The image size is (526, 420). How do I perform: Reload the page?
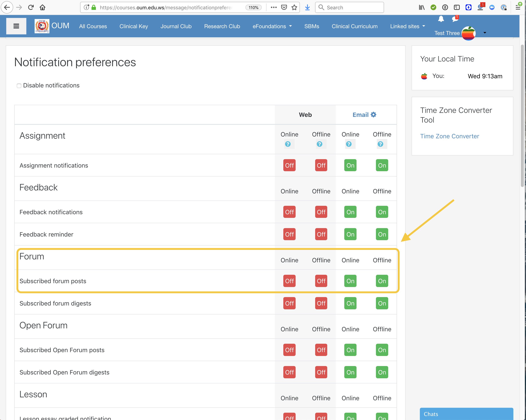[x=31, y=7]
